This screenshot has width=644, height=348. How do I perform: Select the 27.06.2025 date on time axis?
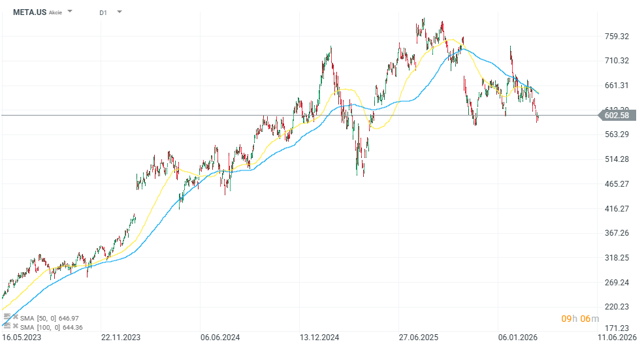419,338
